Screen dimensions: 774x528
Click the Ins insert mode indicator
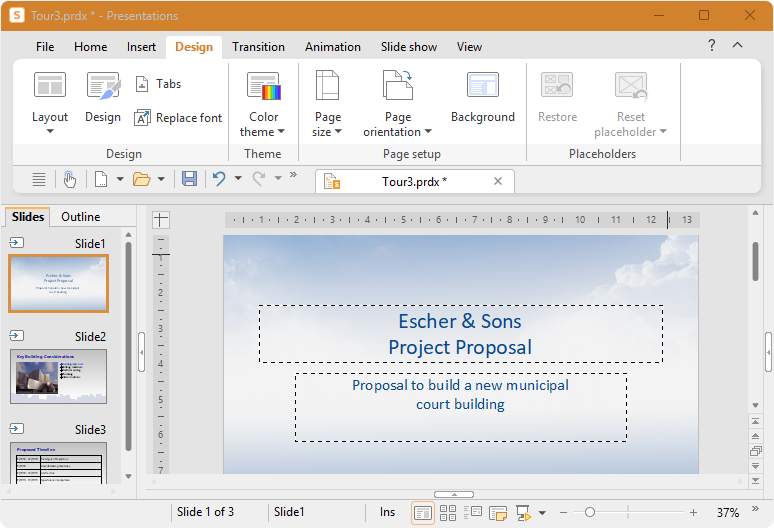[387, 512]
